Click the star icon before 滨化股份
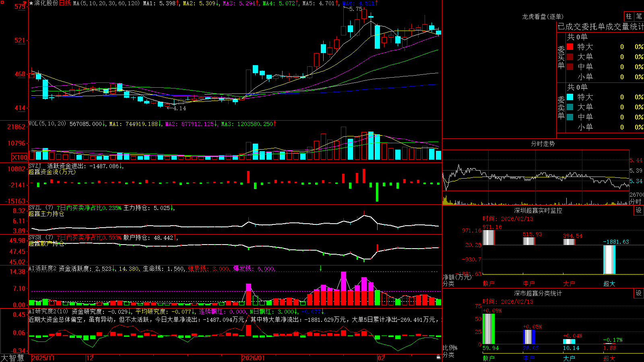 pos(31,3)
